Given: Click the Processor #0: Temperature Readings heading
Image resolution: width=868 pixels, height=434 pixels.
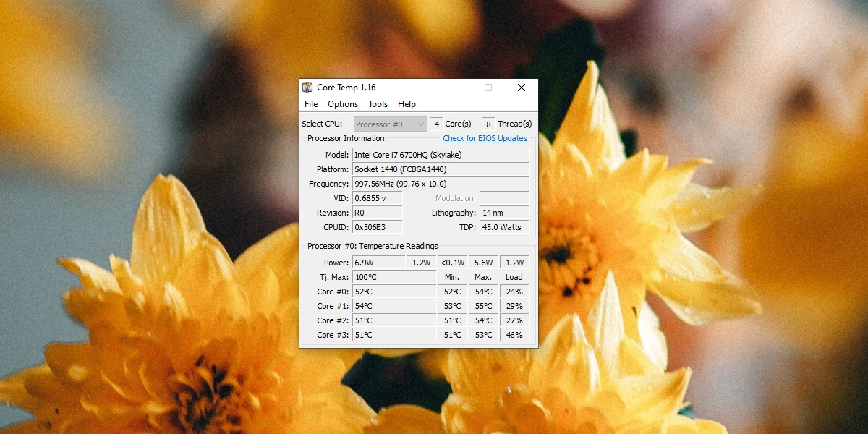Looking at the screenshot, I should coord(373,246).
